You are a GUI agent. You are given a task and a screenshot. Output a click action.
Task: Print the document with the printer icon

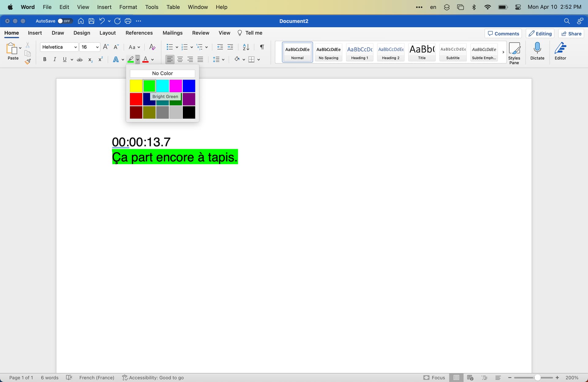tap(128, 21)
